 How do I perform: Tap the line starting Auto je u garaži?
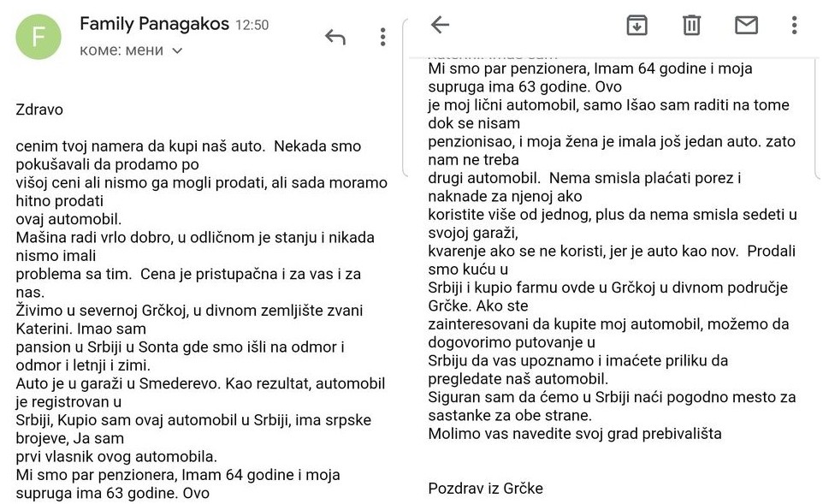[x=200, y=382]
